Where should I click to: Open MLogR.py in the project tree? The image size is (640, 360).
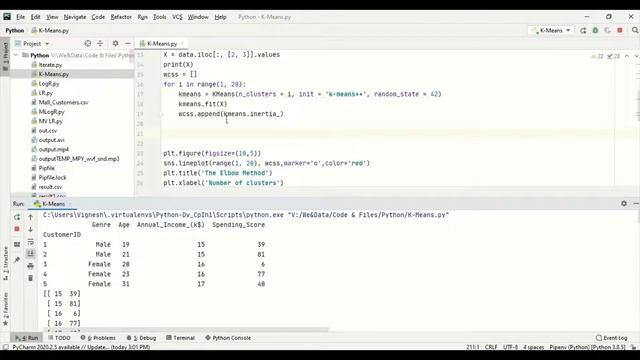pos(51,112)
